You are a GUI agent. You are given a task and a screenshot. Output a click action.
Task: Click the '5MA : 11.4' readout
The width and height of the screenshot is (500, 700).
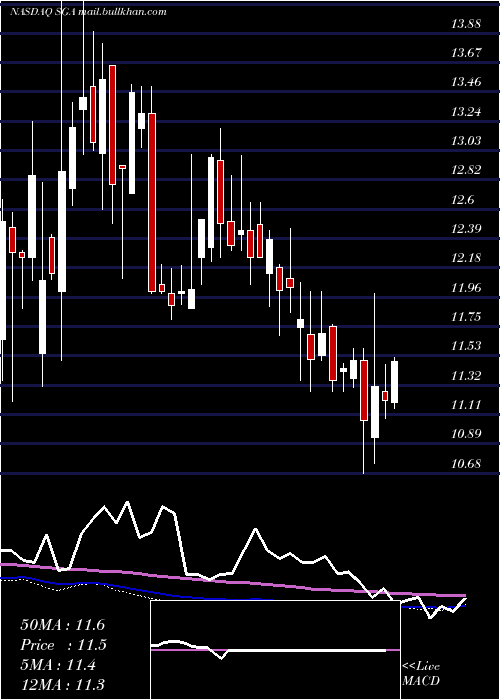pyautogui.click(x=58, y=666)
